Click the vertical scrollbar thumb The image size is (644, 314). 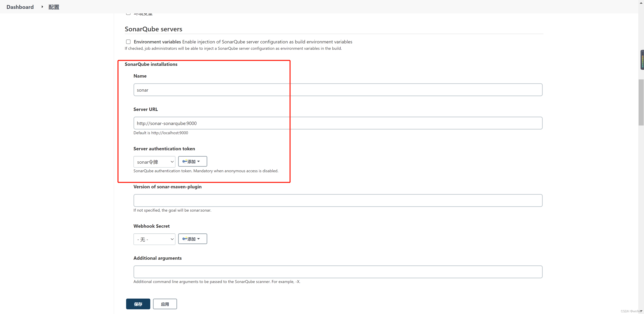641,102
